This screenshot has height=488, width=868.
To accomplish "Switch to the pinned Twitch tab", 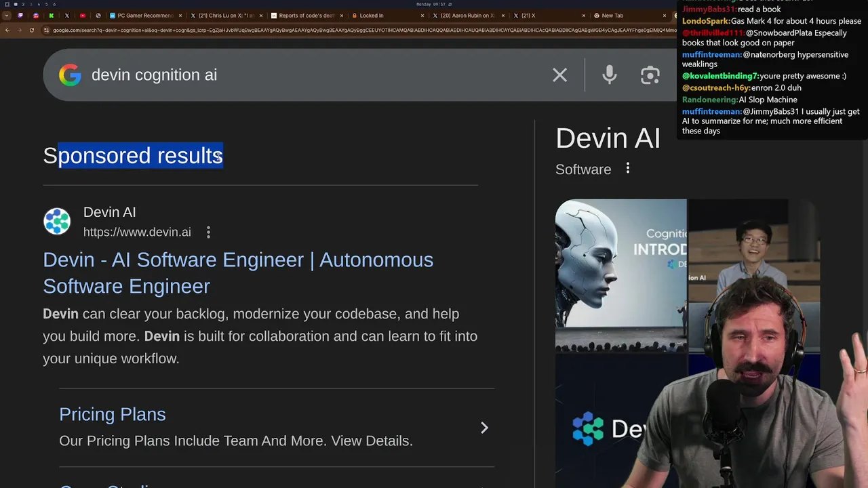I will 20,16.
